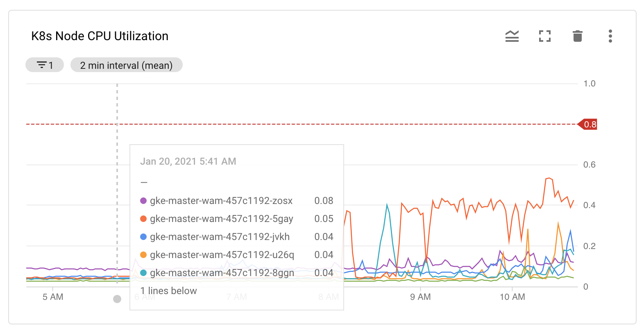Select the orange dot for node 5gay
The width and height of the screenshot is (644, 333).
tap(143, 219)
